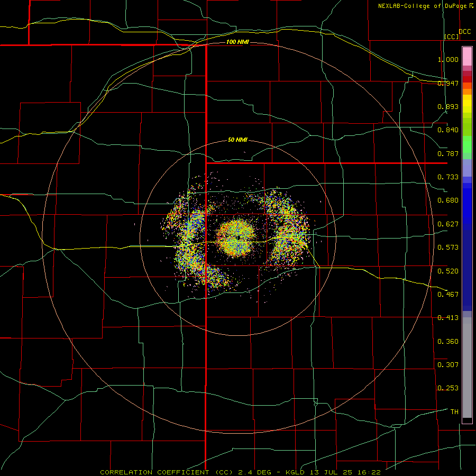
Task: Click the [CC] legend heading
Action: [x=452, y=36]
